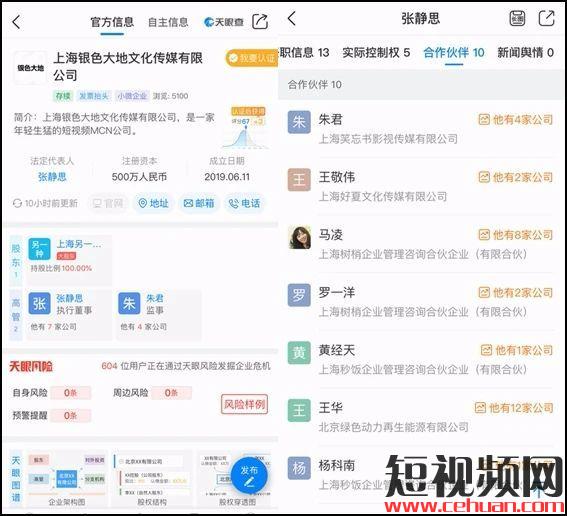Open the company 地址 location button

[x=153, y=203]
